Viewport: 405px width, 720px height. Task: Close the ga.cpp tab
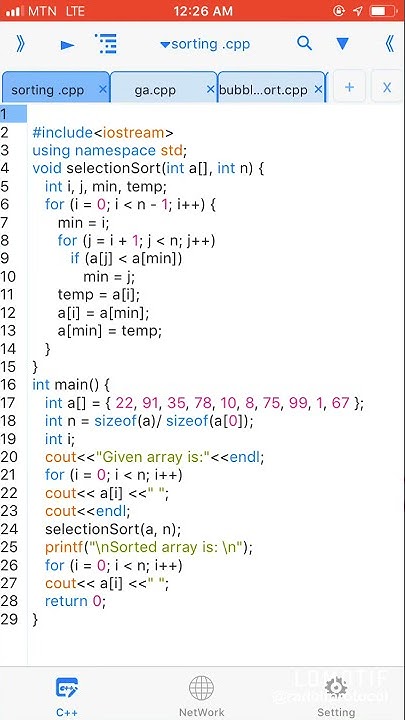(x=211, y=89)
